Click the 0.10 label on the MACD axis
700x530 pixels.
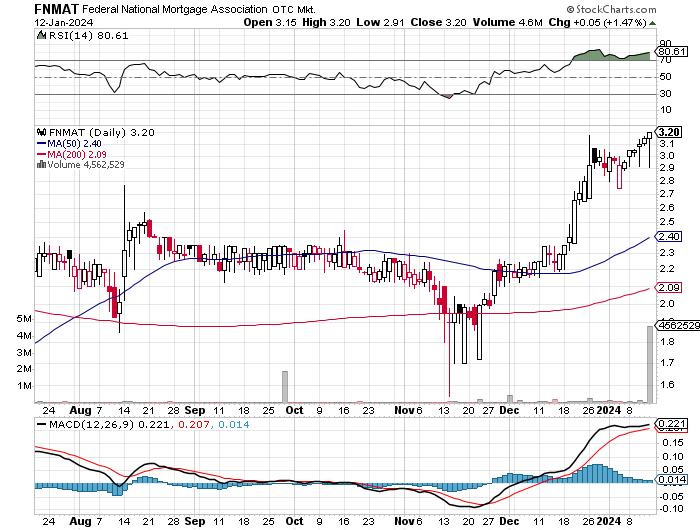673,456
